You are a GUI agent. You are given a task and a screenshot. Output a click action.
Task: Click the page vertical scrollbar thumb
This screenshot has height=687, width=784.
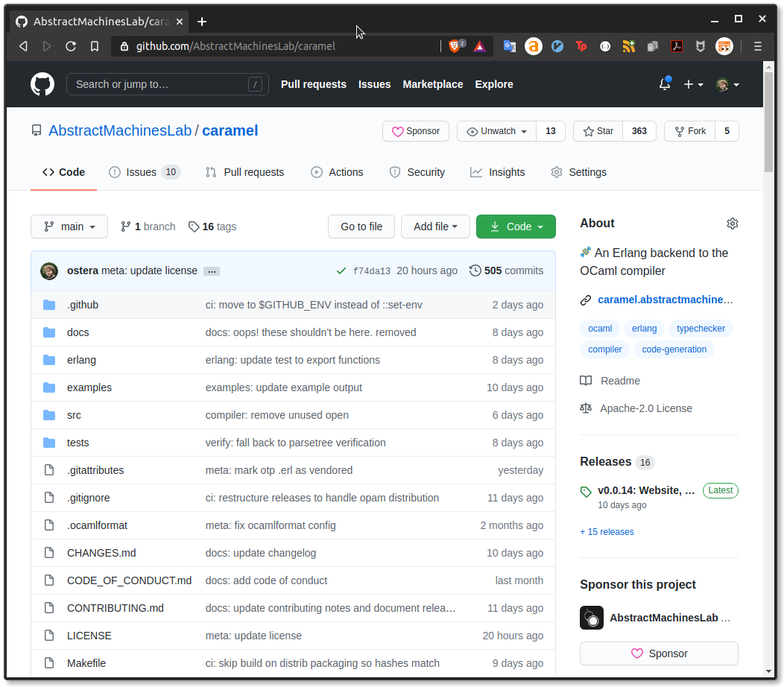769,122
